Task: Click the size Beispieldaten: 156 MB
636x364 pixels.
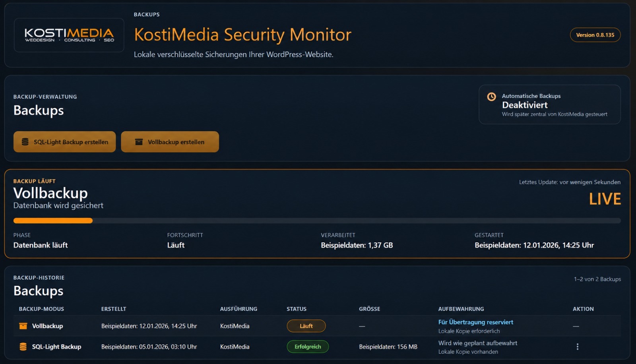Action: click(388, 347)
